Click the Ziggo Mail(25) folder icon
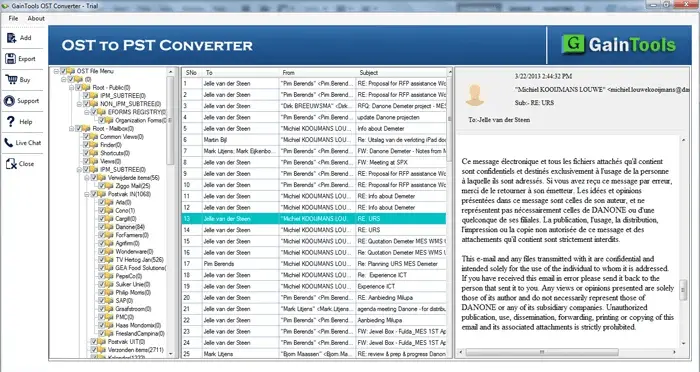The width and height of the screenshot is (700, 372). click(x=109, y=186)
